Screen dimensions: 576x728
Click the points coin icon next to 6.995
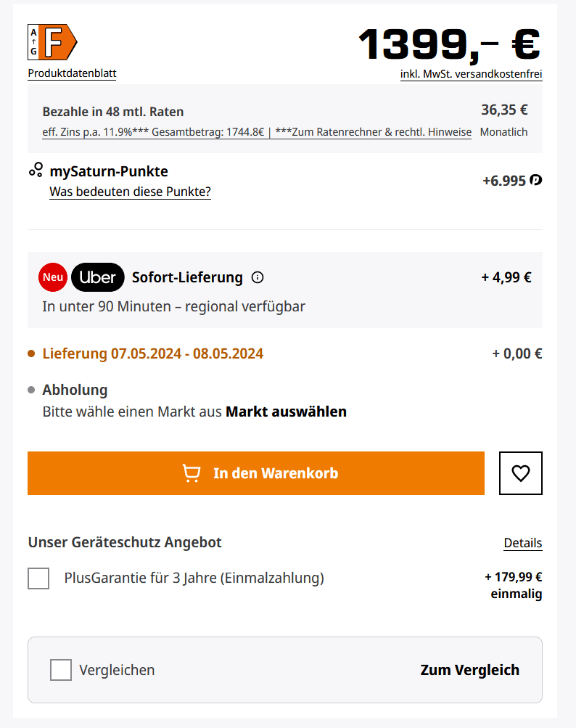(x=536, y=180)
